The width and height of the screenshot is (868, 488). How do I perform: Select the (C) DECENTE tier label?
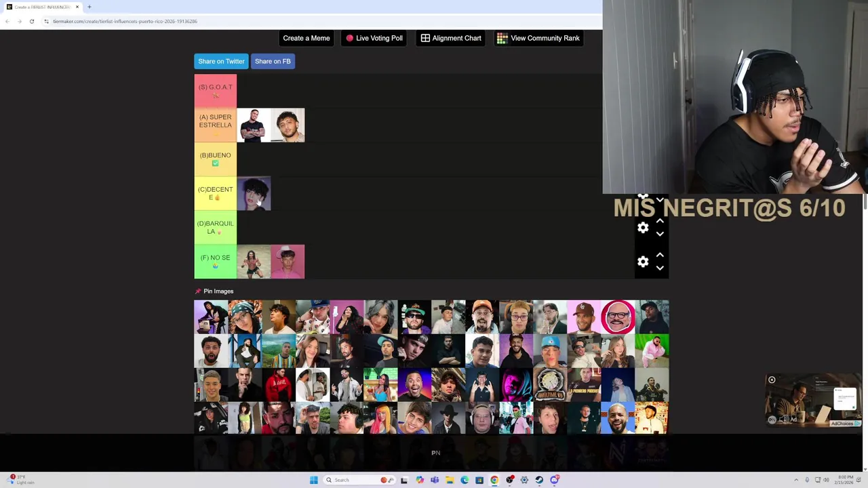[x=216, y=193]
